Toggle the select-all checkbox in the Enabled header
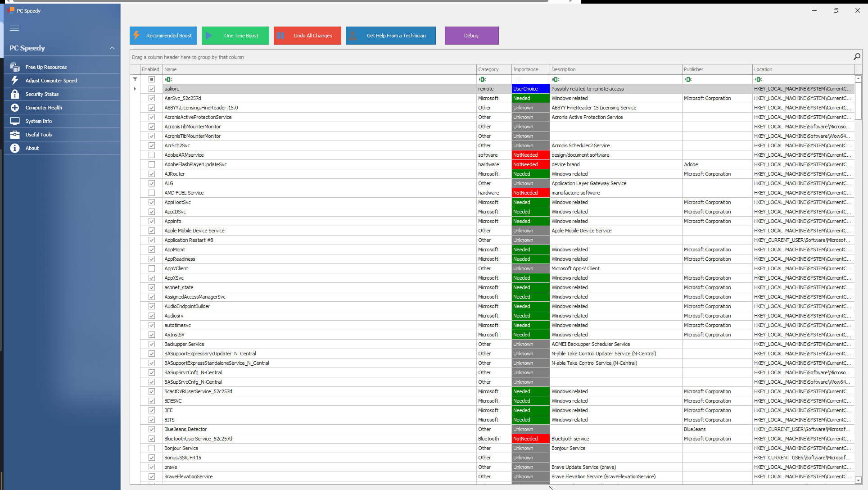 coord(151,79)
